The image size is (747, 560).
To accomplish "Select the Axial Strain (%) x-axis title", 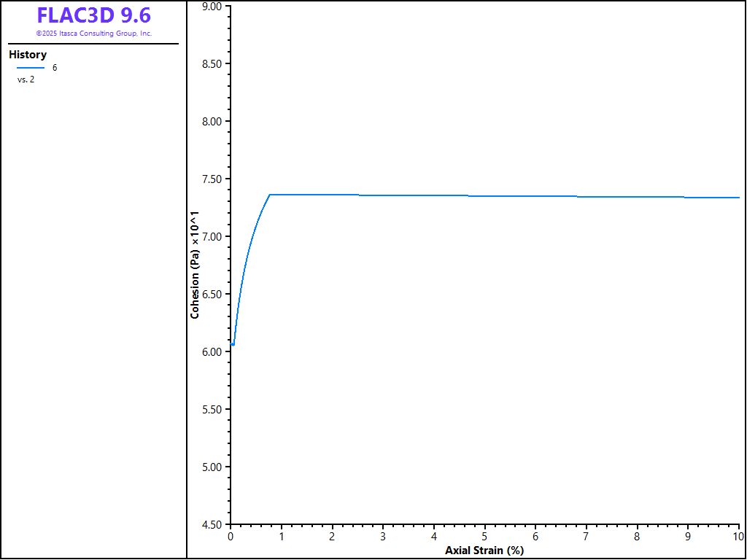I will pos(484,550).
